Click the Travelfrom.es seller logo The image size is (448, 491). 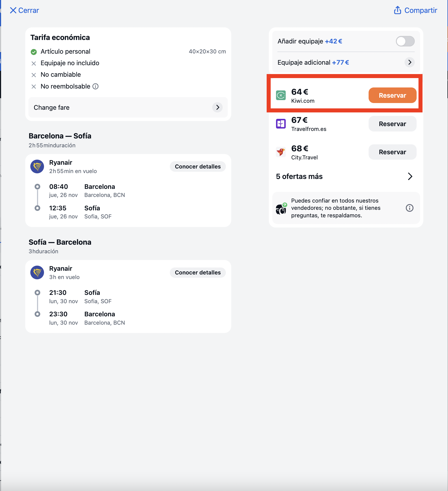pyautogui.click(x=281, y=124)
